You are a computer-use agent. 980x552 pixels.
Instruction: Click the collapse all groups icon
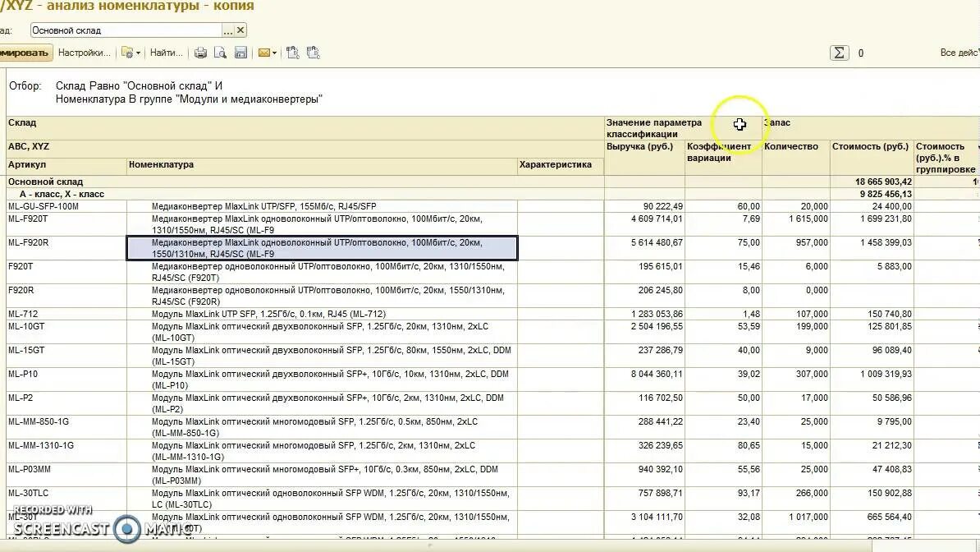click(x=314, y=53)
